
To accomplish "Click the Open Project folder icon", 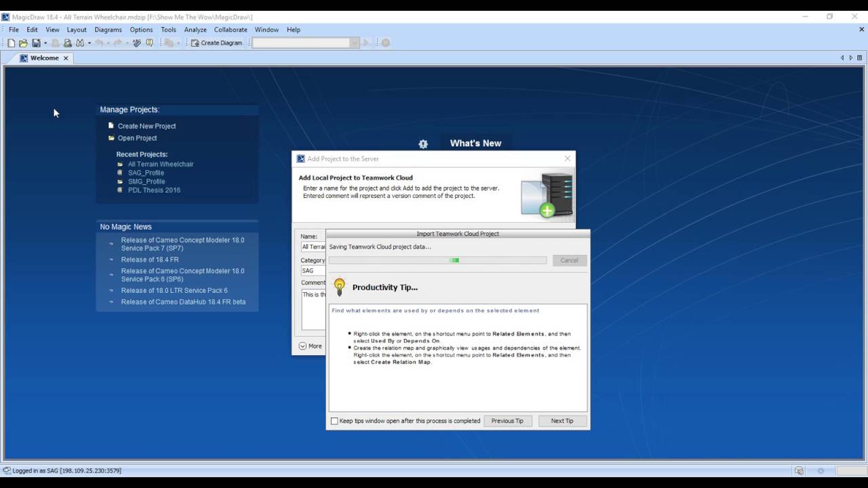I will click(x=111, y=138).
